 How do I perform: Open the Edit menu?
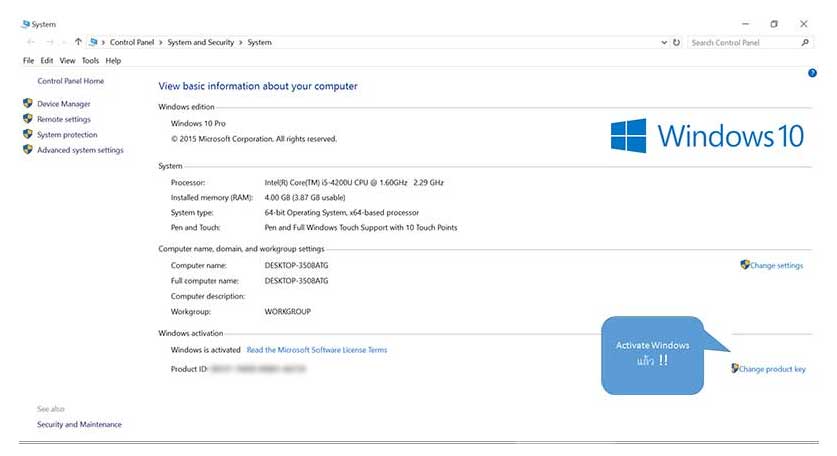pyautogui.click(x=46, y=60)
